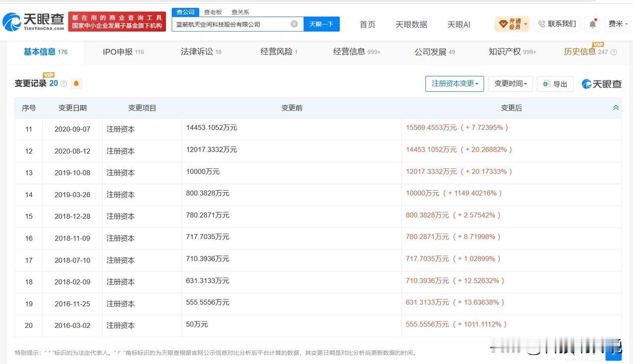Click the help icon beside 历史信息 247

(614, 52)
